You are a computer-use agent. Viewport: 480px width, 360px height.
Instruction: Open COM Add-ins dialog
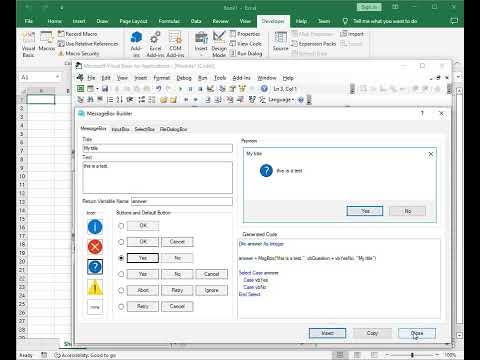(175, 44)
